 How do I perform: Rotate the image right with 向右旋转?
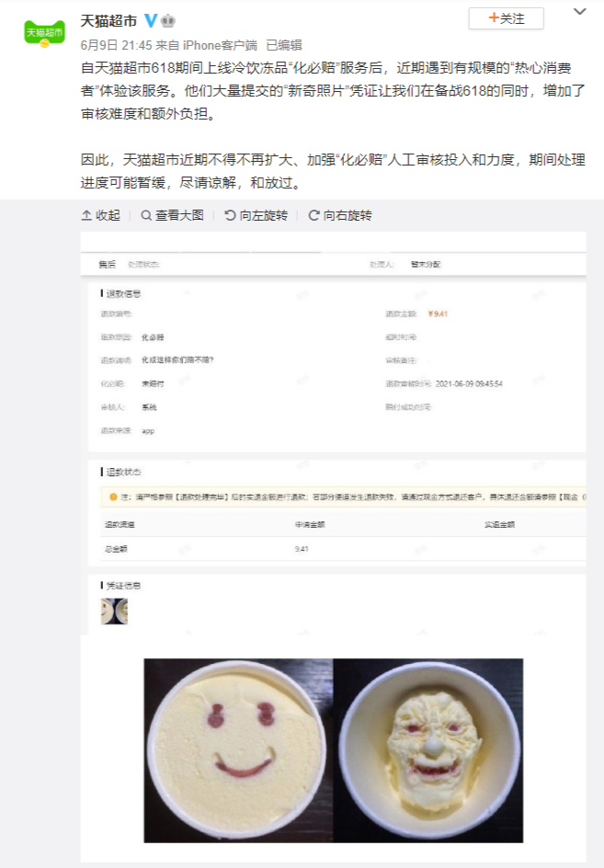tap(340, 215)
